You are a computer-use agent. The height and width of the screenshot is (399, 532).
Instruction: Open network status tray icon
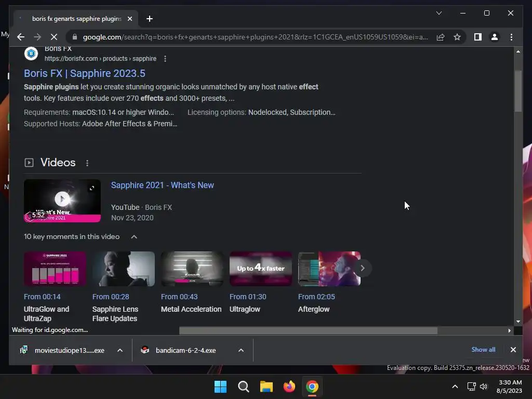pyautogui.click(x=471, y=387)
